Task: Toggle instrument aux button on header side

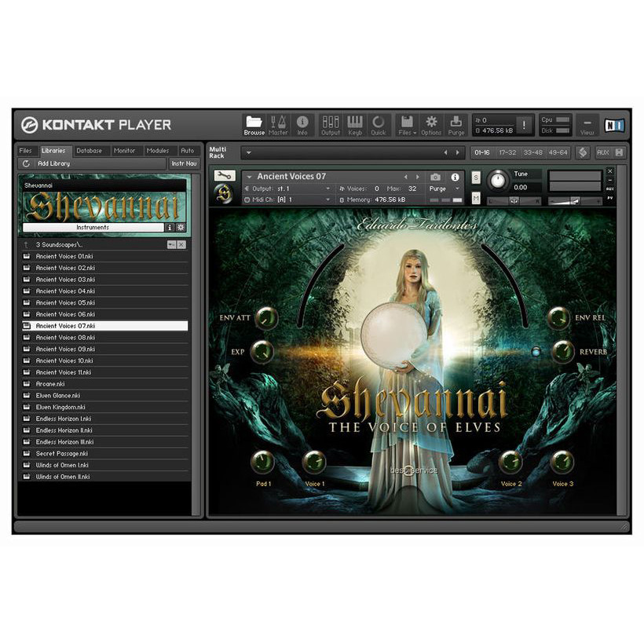Action: (x=610, y=188)
